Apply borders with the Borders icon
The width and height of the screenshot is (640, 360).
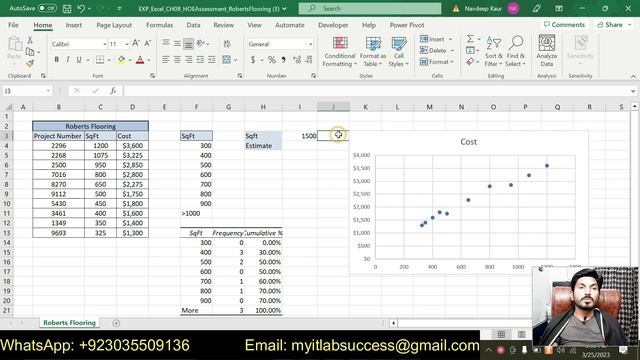coord(100,60)
